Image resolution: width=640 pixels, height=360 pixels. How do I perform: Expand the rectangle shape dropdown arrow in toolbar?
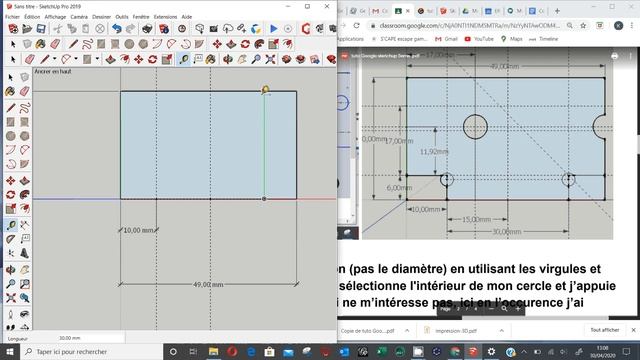coord(97,59)
